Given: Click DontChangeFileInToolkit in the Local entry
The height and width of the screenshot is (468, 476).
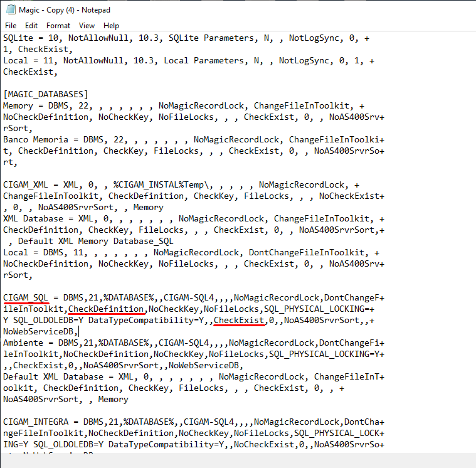Looking at the screenshot, I should [x=307, y=252].
